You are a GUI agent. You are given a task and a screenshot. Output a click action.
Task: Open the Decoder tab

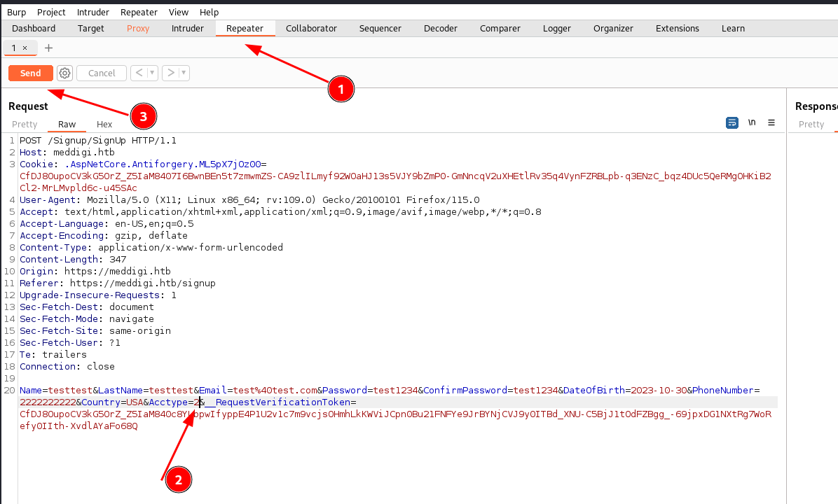[440, 29]
